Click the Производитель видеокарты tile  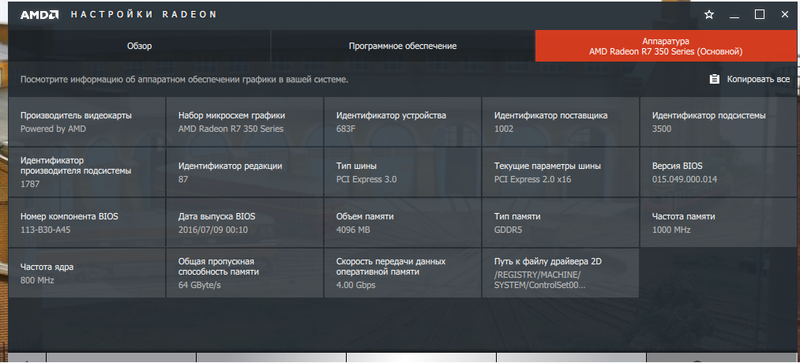pos(87,122)
